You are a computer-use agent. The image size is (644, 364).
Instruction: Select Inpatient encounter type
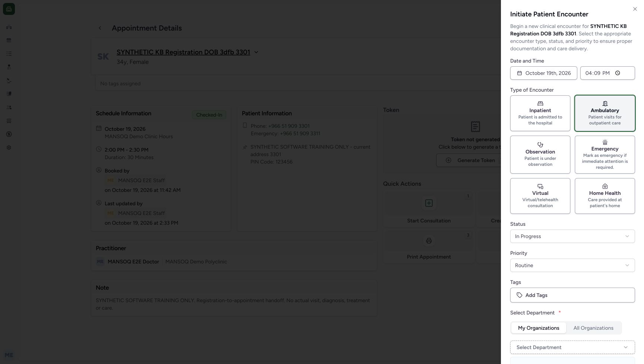coord(540,113)
